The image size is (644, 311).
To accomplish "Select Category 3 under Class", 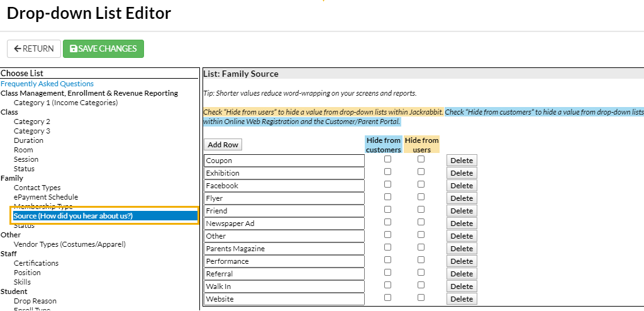I will tap(32, 131).
